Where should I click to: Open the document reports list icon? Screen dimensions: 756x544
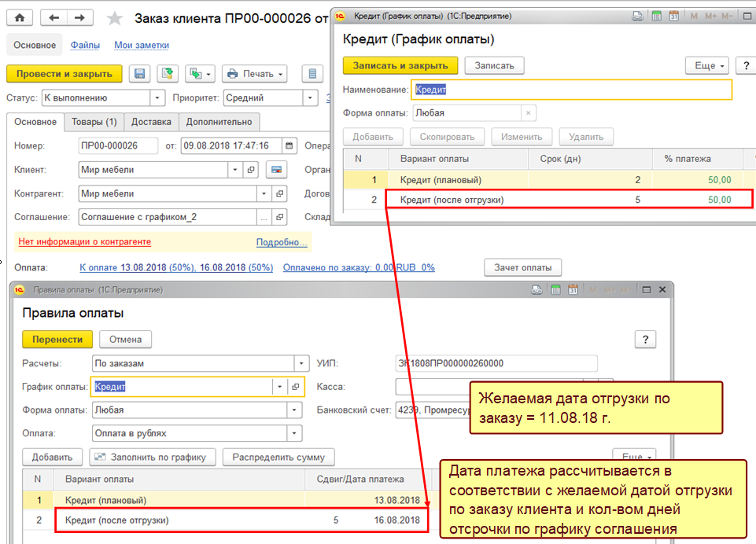pyautogui.click(x=312, y=74)
